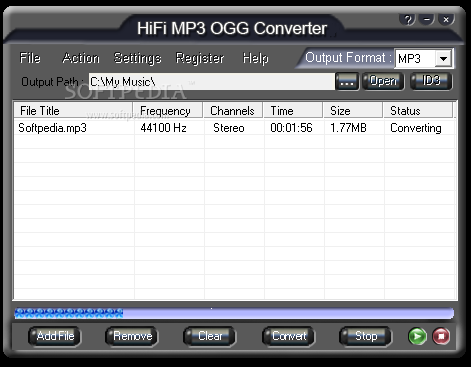Click the 1.77MB size cell
Viewport: 471px width, 367px height.
coord(348,128)
